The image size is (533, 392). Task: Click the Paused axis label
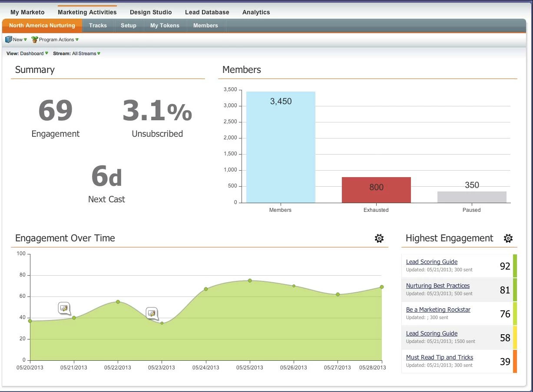[472, 210]
